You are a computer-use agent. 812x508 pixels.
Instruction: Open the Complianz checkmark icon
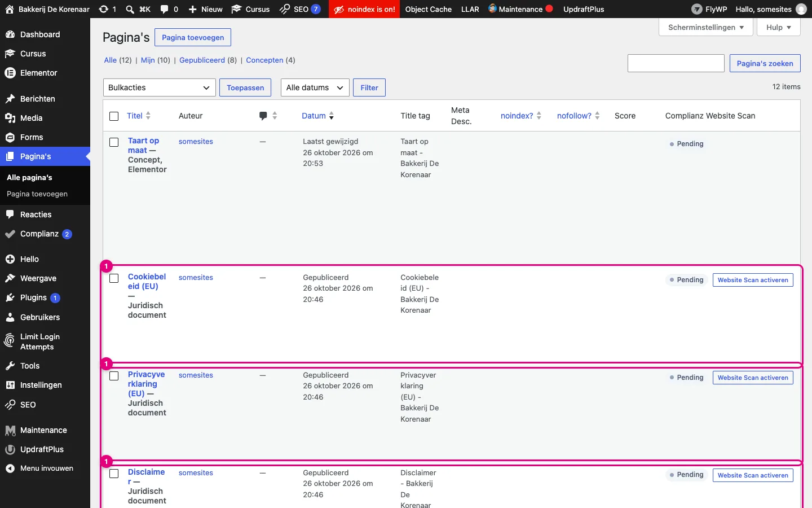point(10,234)
